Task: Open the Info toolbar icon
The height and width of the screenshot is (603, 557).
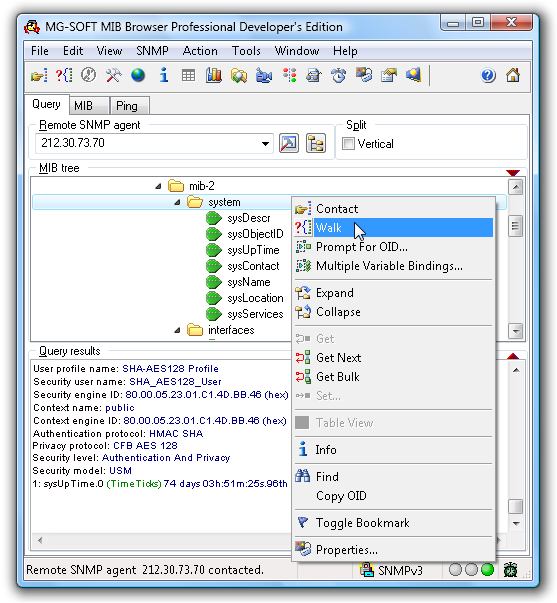Action: click(x=164, y=75)
